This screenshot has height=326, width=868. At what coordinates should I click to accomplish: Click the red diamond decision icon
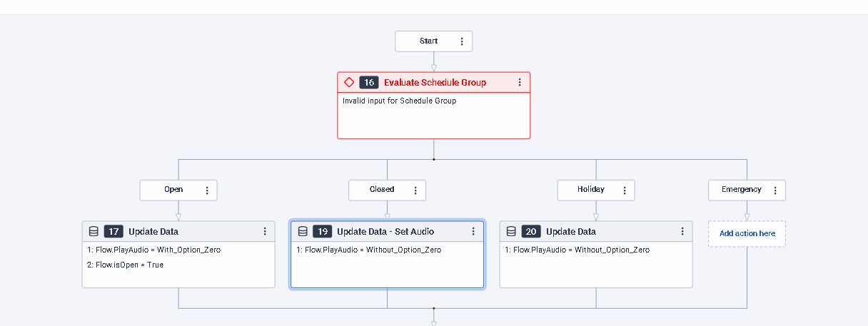click(x=349, y=82)
